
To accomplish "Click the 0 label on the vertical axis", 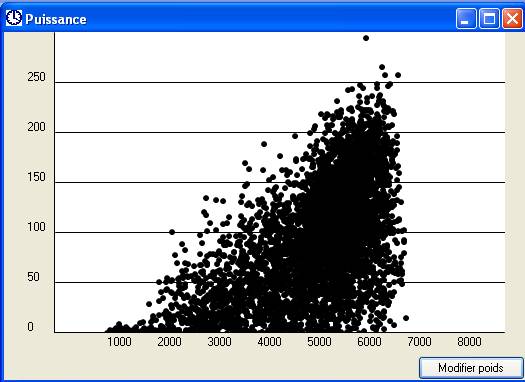I will 30,327.
